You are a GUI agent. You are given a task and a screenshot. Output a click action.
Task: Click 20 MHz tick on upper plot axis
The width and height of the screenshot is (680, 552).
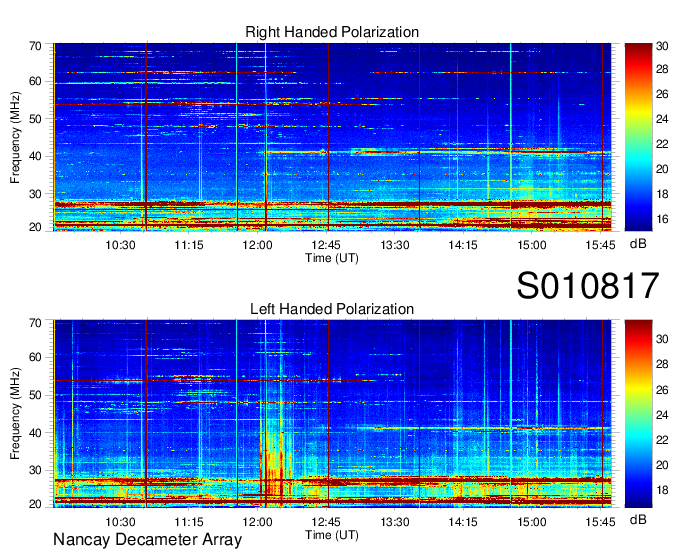tap(35, 227)
